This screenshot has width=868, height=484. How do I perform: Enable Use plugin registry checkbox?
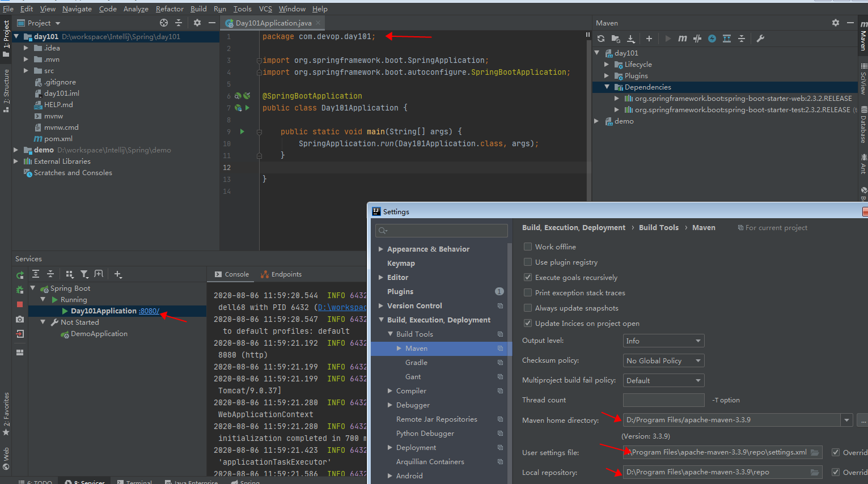pos(528,262)
